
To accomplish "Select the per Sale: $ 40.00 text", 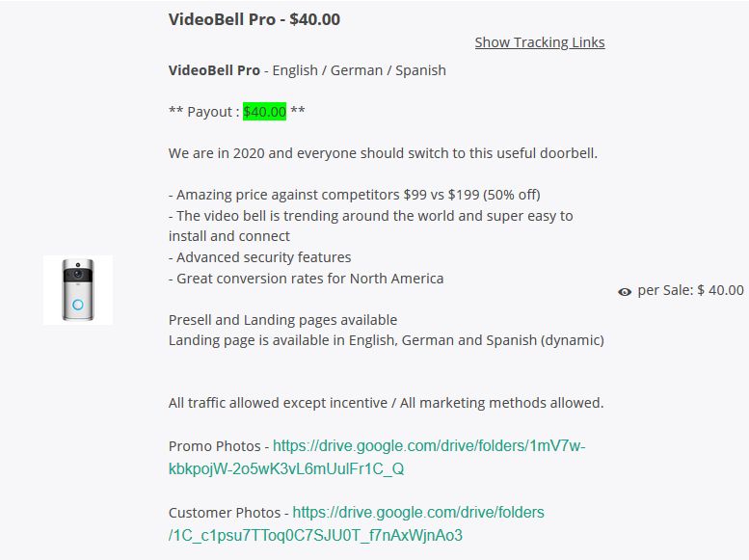I will pyautogui.click(x=690, y=290).
